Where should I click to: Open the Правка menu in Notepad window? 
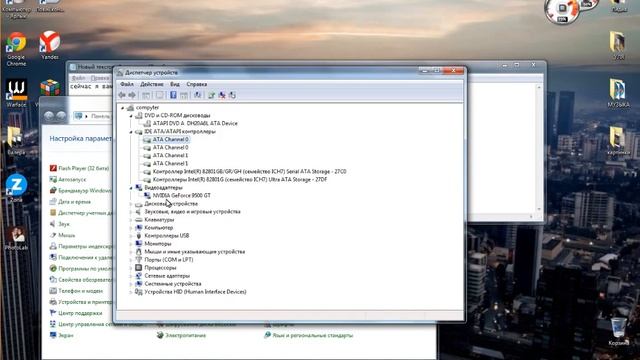click(100, 78)
